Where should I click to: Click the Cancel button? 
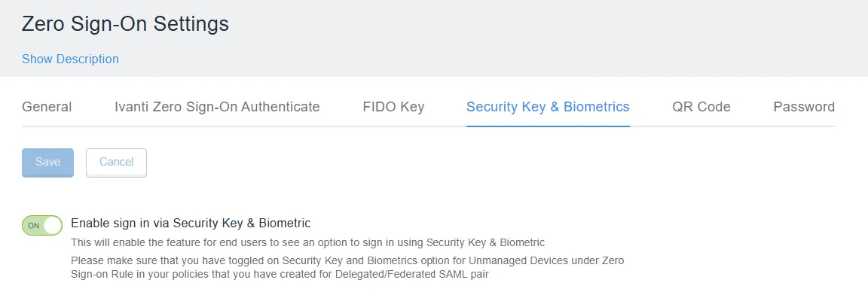(x=116, y=163)
